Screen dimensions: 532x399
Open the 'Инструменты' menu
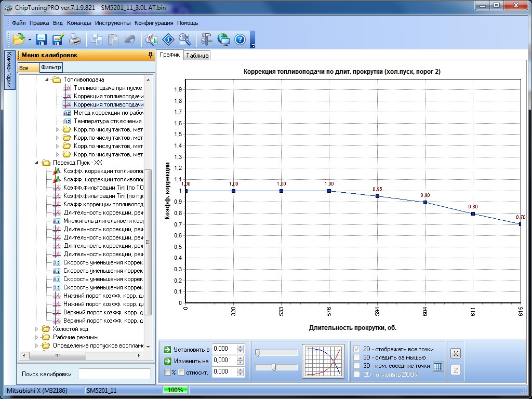click(x=113, y=23)
